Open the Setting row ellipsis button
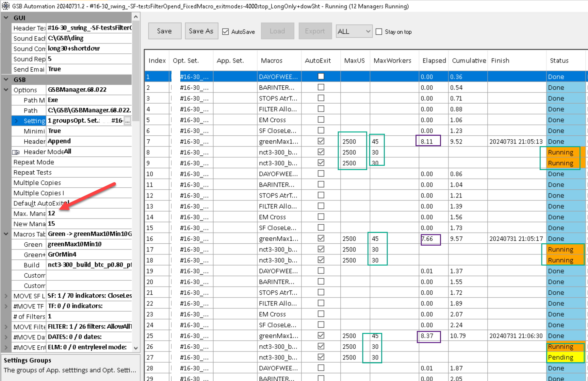588x381 pixels. coord(127,121)
